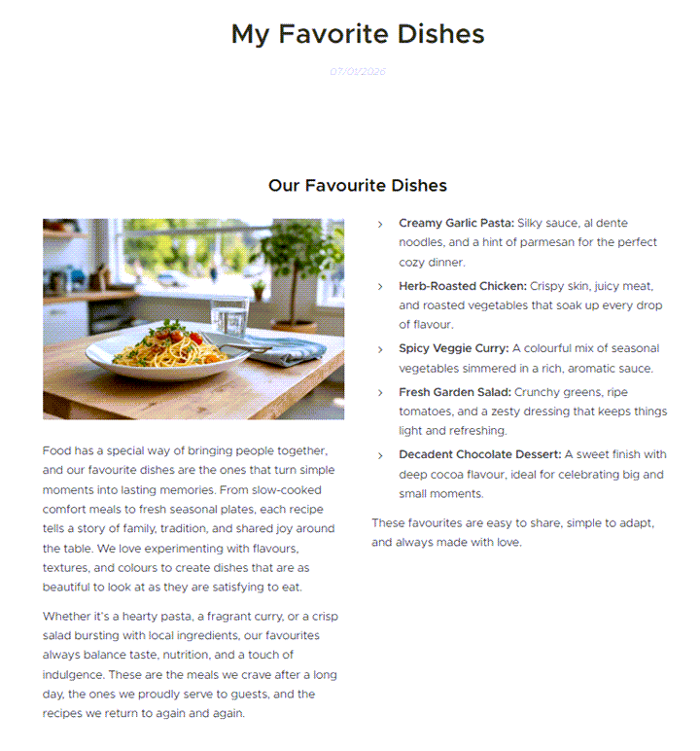Screen dimensions: 700x751
Task: Click the bold 'Fresh Garden Salad:' label
Action: pos(455,392)
